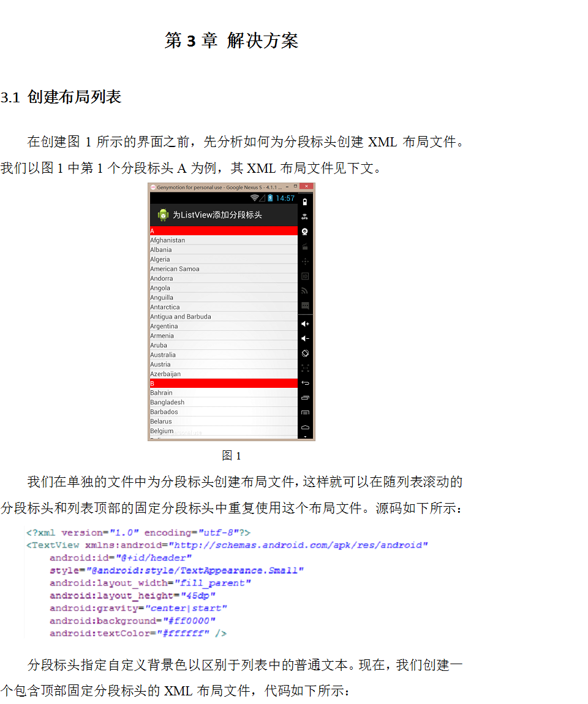The image size is (588, 704).
Task: Open the camera widget in Genymotion
Action: tap(305, 232)
